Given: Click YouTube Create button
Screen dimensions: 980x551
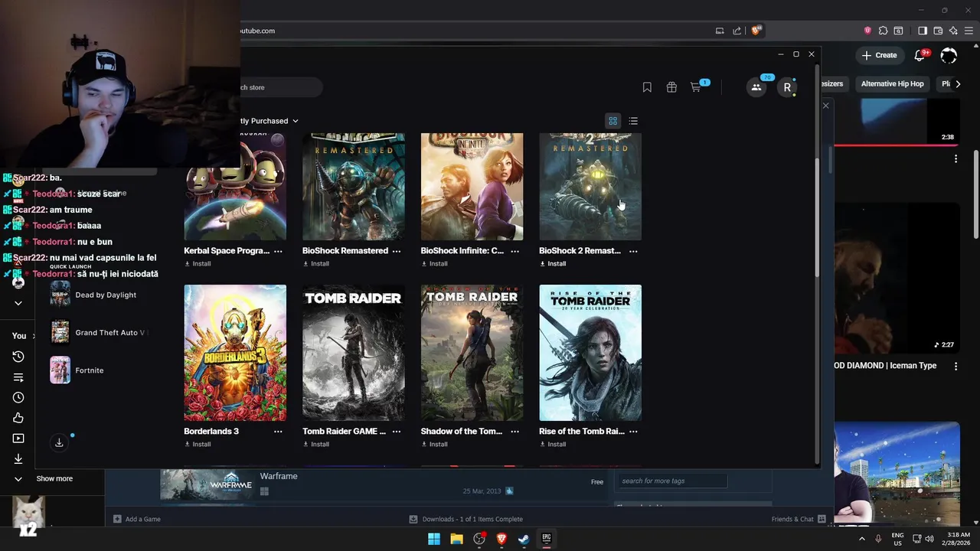Looking at the screenshot, I should click(x=879, y=55).
